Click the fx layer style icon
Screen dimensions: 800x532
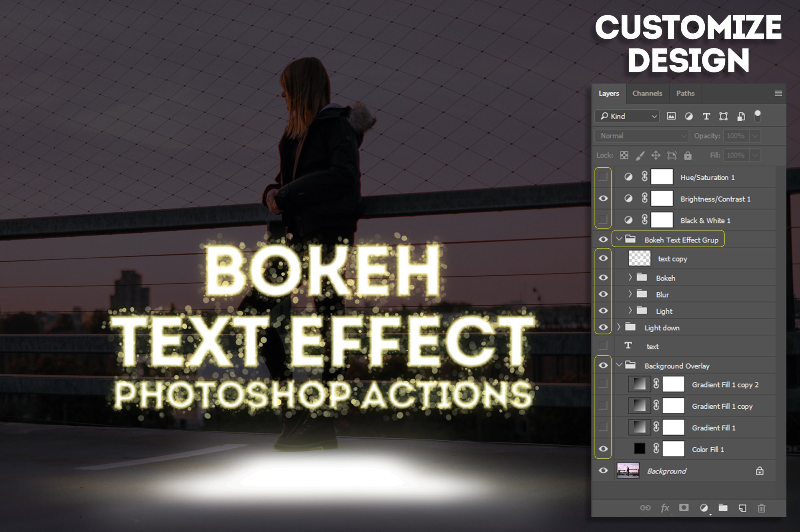point(665,508)
